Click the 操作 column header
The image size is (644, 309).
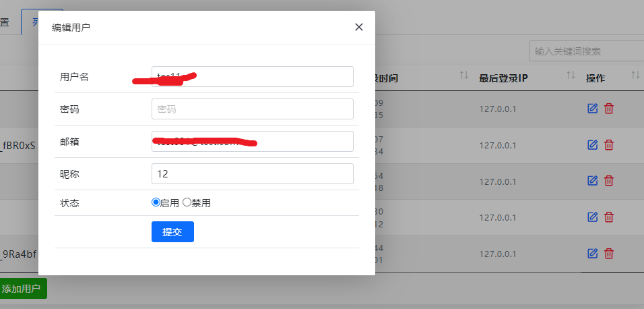595,78
